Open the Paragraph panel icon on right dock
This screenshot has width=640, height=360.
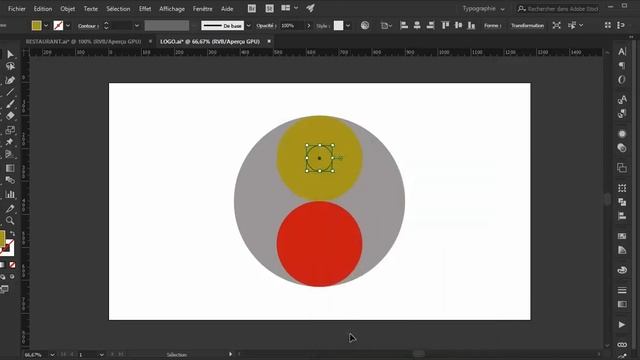622,65
